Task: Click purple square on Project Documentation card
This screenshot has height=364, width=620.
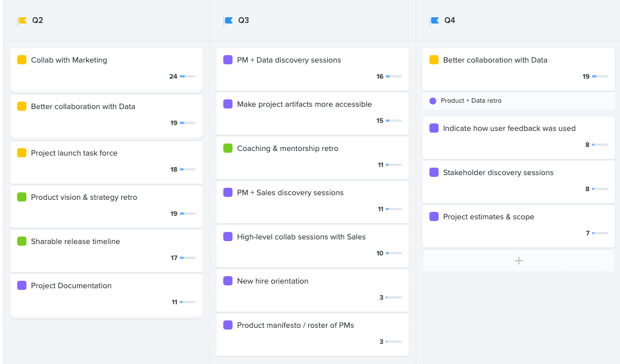Action: [22, 285]
